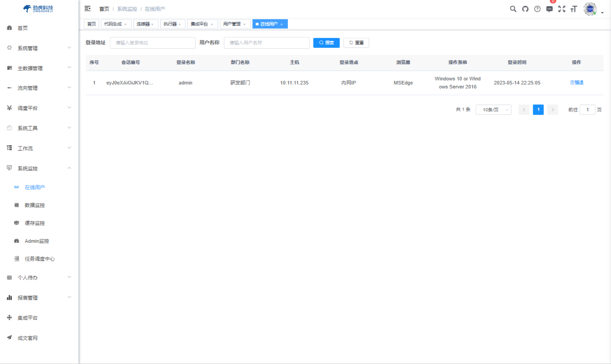Open the 10条/页 page size dropdown

pos(493,109)
